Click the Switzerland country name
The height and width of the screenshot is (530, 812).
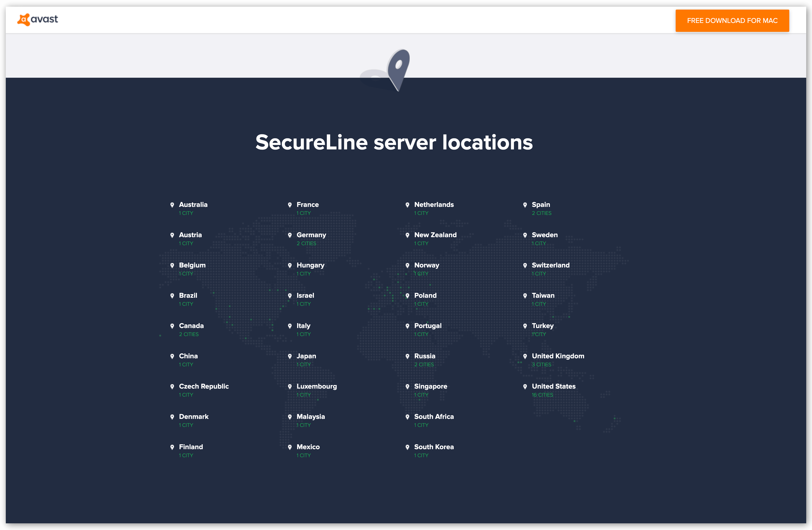550,265
